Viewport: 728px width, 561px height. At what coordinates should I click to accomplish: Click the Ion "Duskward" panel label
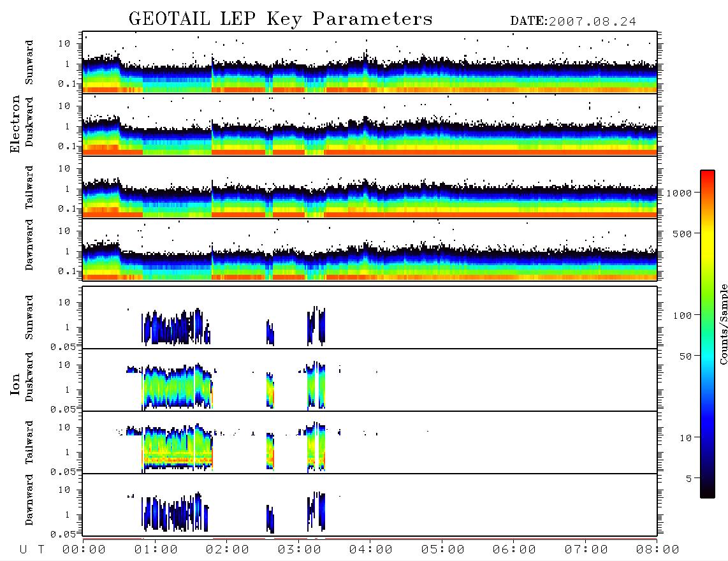point(29,377)
